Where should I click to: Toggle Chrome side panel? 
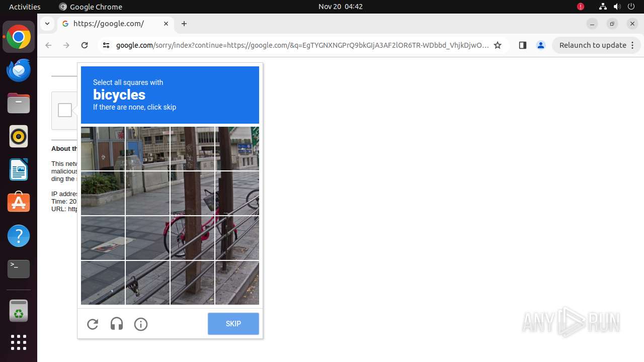522,45
